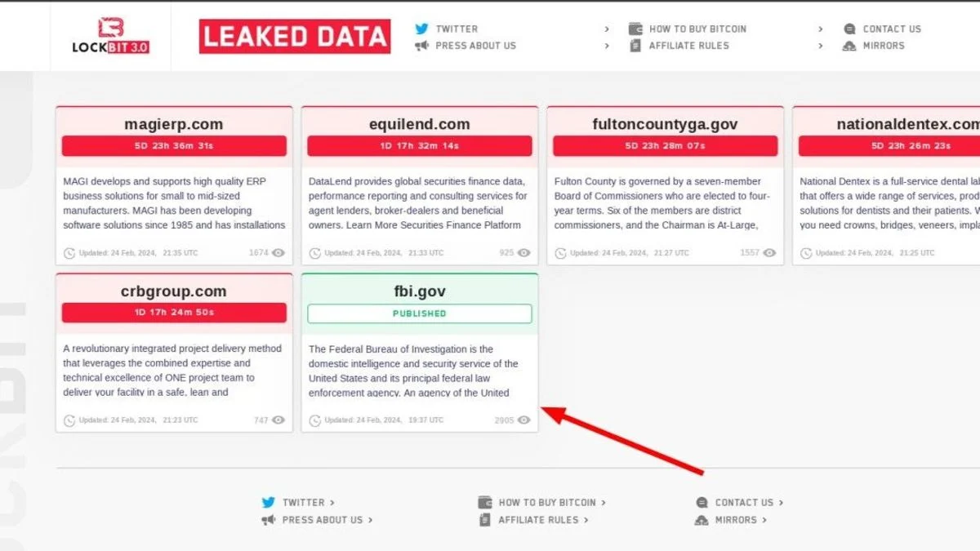Click the eye view icon on the fbi.gov card
980x551 pixels.
[x=522, y=420]
